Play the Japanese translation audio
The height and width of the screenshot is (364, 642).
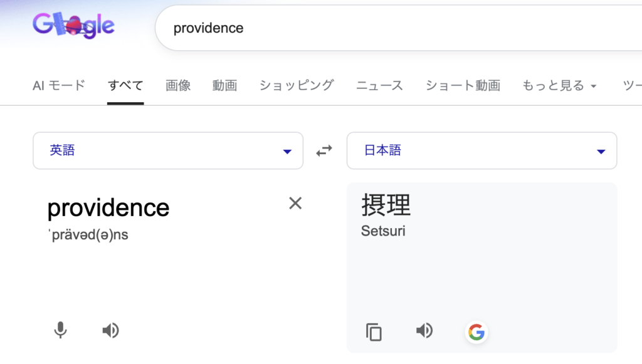pyautogui.click(x=424, y=330)
